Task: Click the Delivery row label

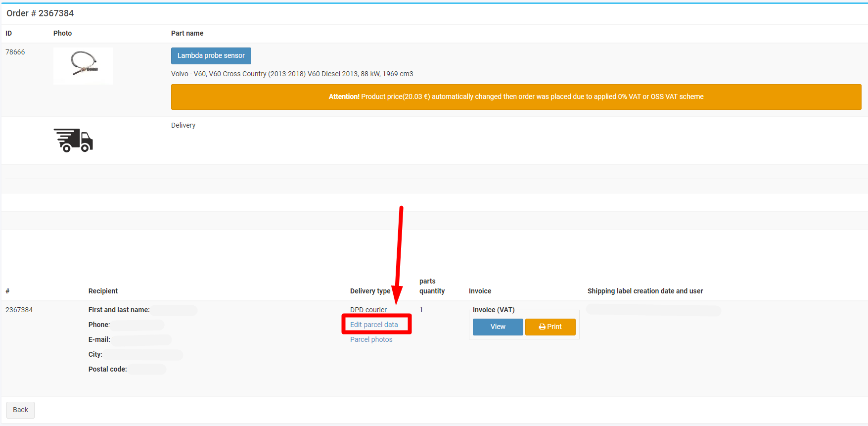Action: 183,125
